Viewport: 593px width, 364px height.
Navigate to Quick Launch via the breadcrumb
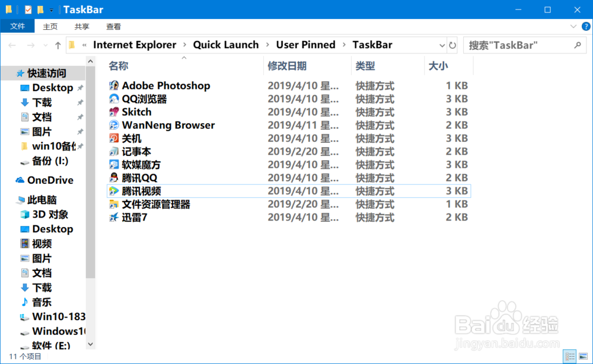226,44
